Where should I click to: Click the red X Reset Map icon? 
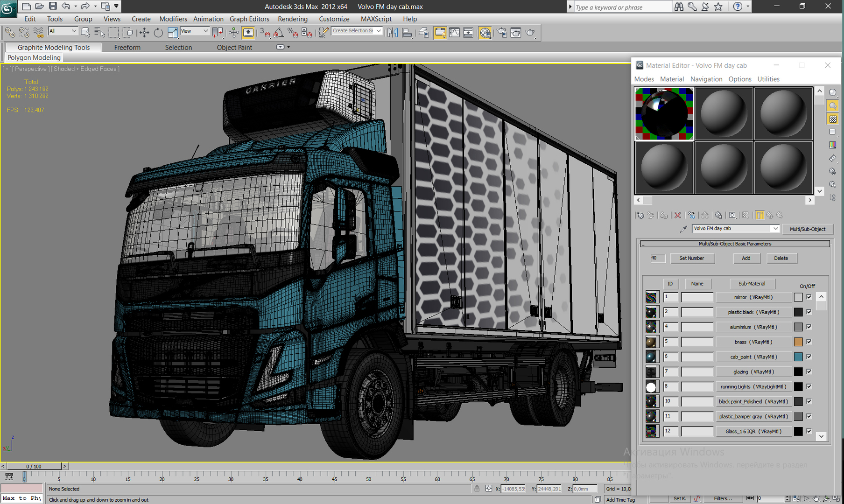point(677,215)
